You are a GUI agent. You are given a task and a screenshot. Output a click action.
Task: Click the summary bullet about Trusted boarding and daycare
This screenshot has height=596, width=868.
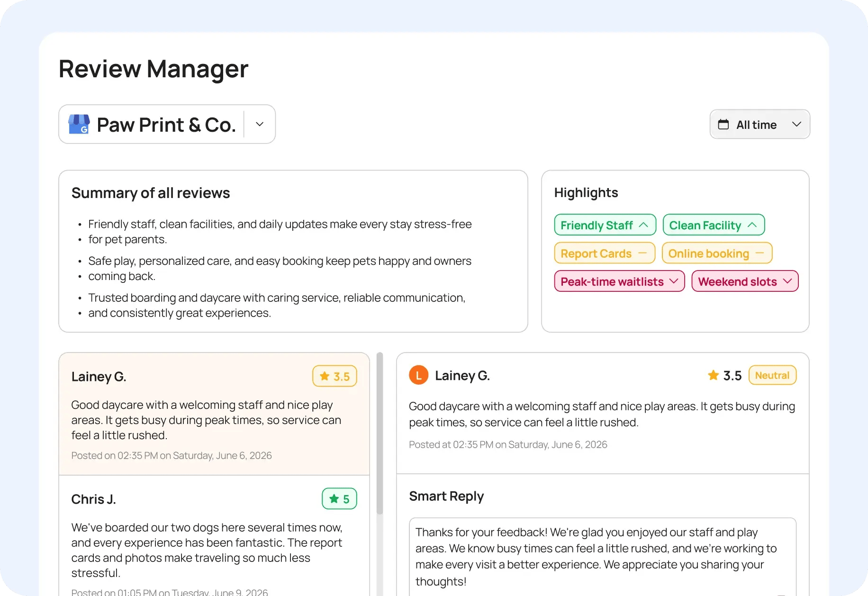(277, 305)
